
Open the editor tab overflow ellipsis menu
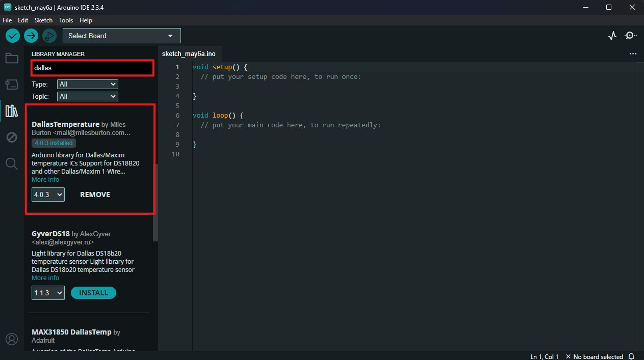pos(633,53)
